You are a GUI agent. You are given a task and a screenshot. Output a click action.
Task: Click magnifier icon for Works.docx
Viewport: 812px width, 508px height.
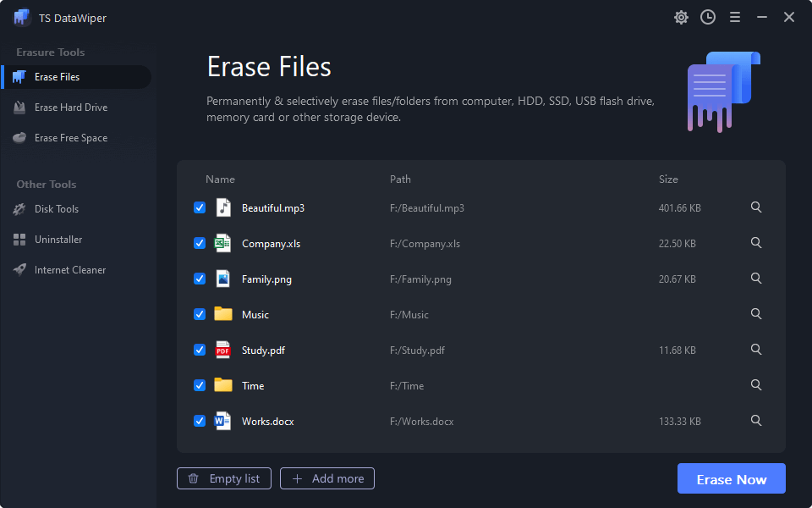[756, 421]
